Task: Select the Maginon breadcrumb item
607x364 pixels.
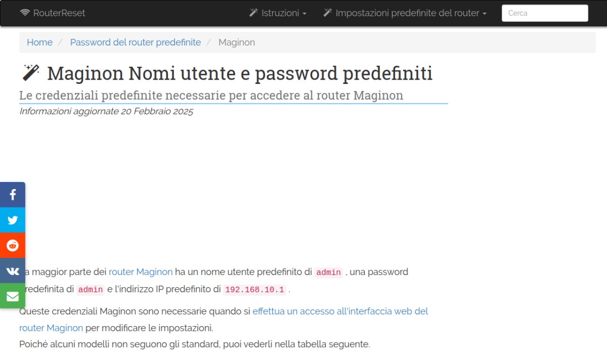Action: click(x=237, y=42)
